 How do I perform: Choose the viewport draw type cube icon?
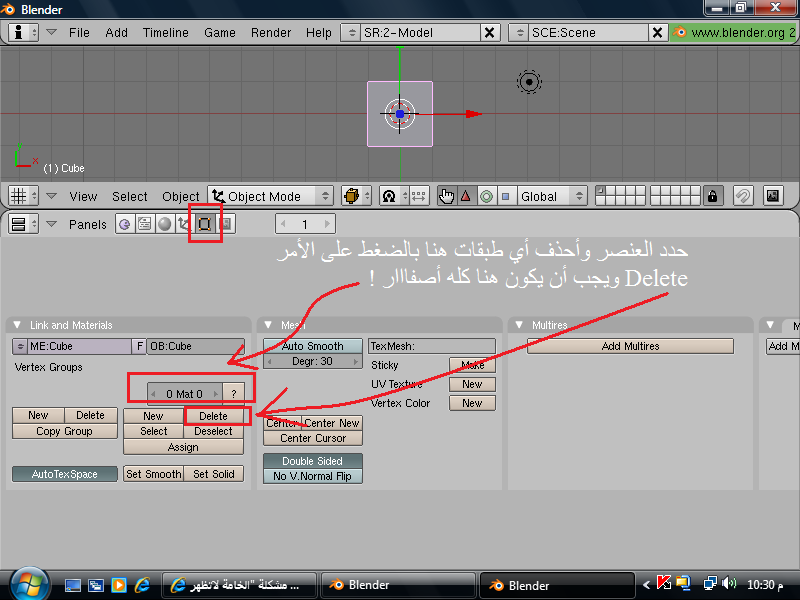pyautogui.click(x=356, y=196)
